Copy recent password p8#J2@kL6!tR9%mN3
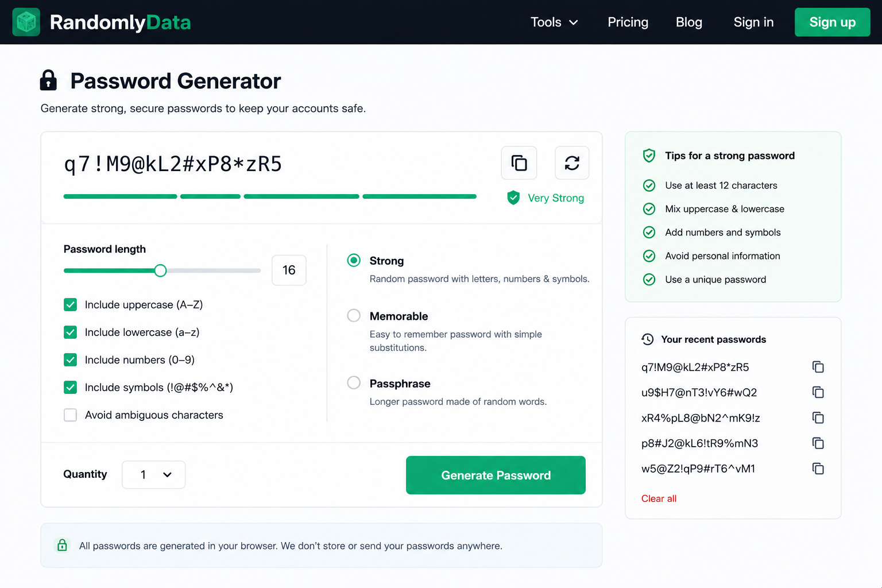This screenshot has width=882, height=588. coord(818,443)
